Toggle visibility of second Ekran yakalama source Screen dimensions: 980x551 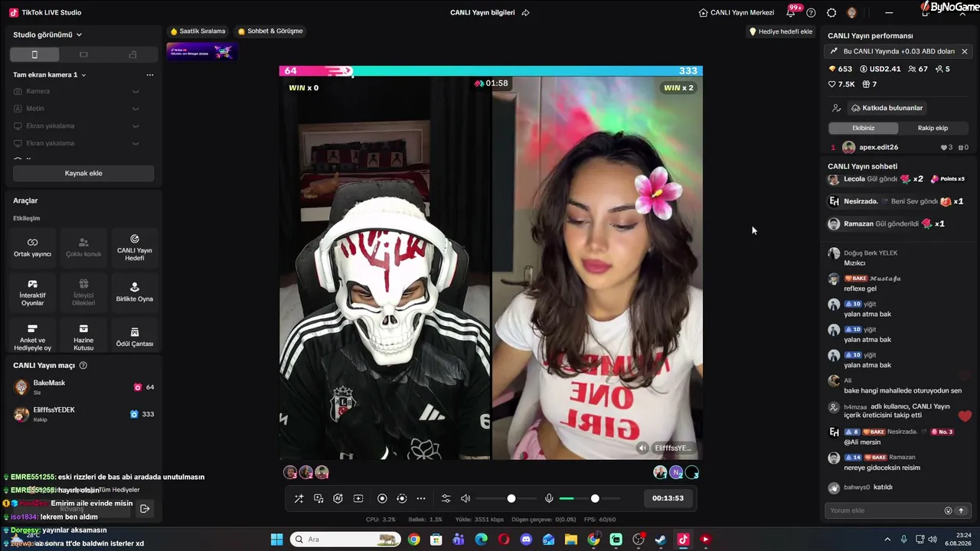click(x=136, y=143)
